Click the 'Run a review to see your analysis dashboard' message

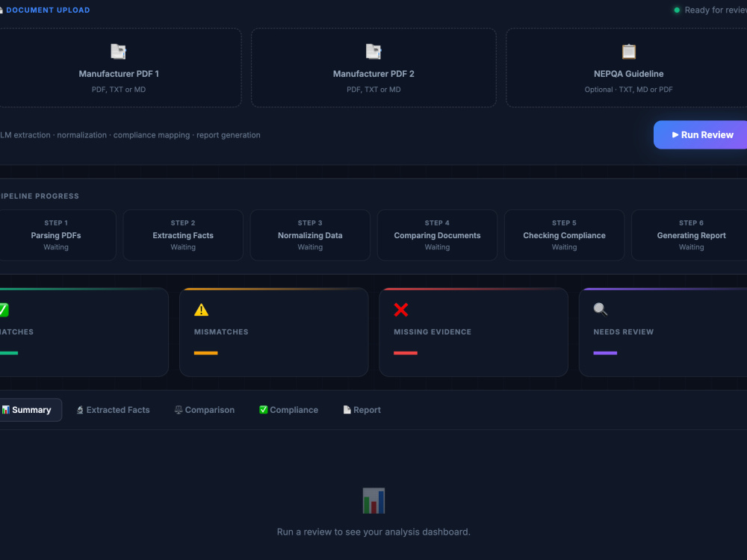[x=373, y=532]
